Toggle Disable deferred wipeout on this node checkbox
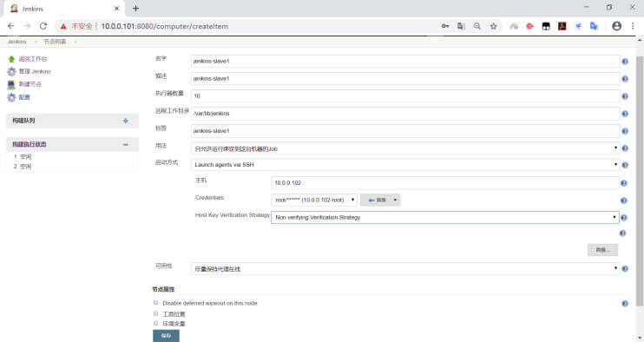The image size is (644, 342). (155, 303)
